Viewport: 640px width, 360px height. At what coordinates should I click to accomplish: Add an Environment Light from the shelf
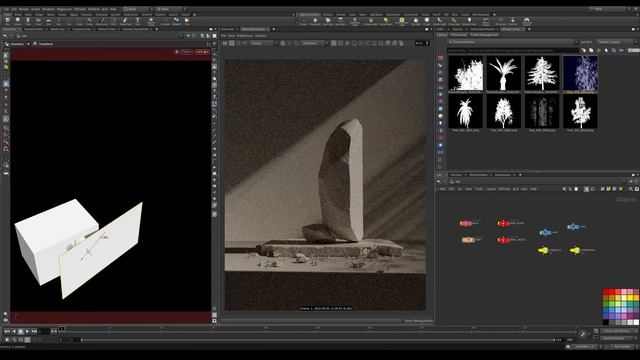(x=402, y=21)
